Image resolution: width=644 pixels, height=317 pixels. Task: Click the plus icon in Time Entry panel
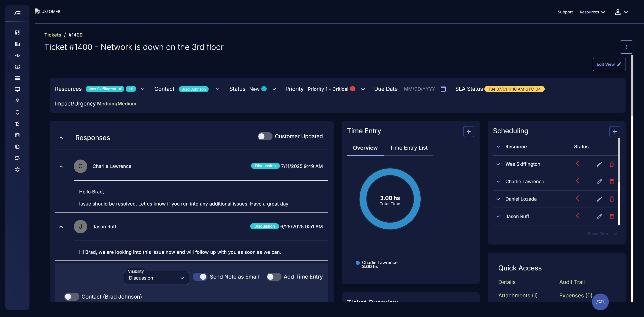point(468,132)
